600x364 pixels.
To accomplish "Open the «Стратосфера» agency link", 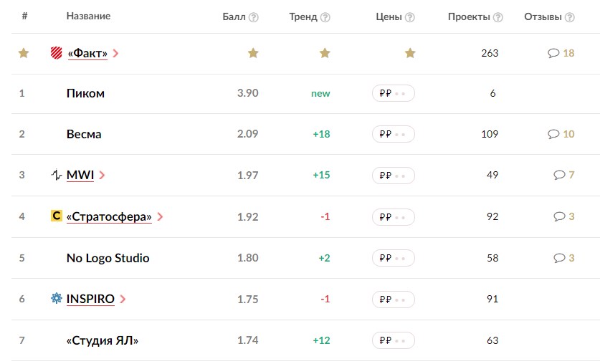I will click(109, 217).
